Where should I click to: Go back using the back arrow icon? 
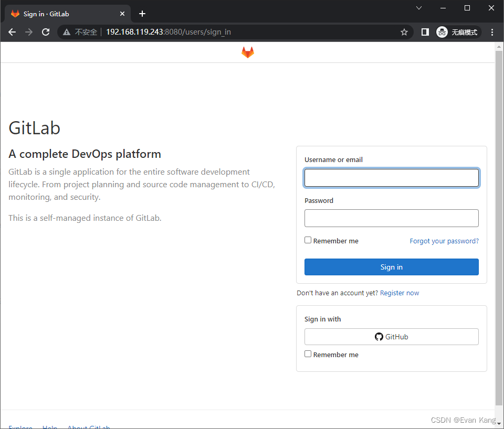point(12,32)
